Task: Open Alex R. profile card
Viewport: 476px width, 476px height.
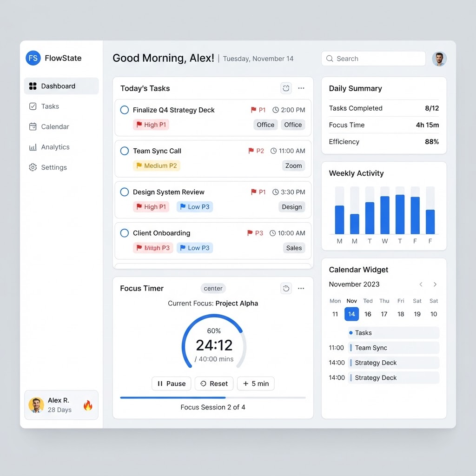Action: pyautogui.click(x=61, y=405)
